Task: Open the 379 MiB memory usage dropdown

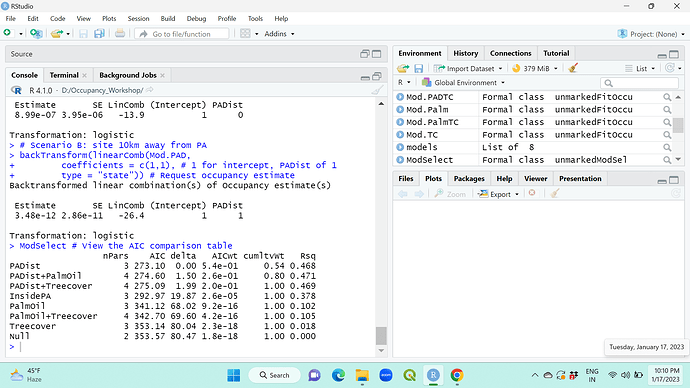Action: [535, 69]
